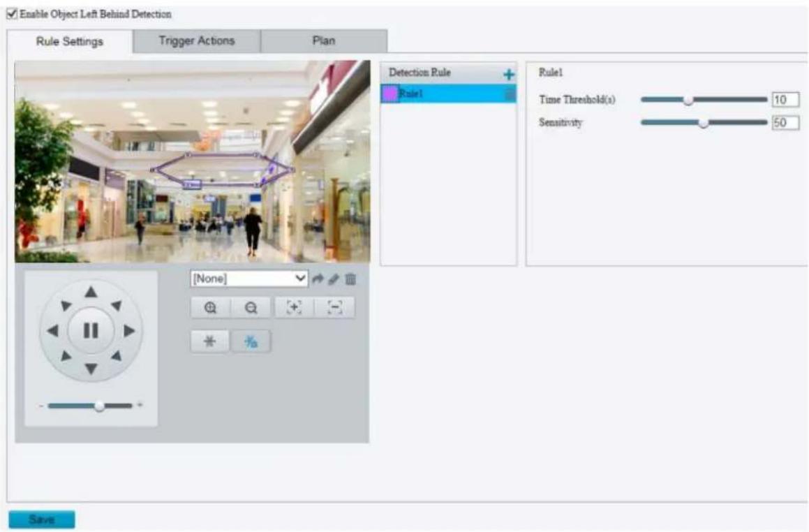Click the zoom in magnifier button
Image resolution: width=809 pixels, height=532 pixels.
[x=210, y=307]
